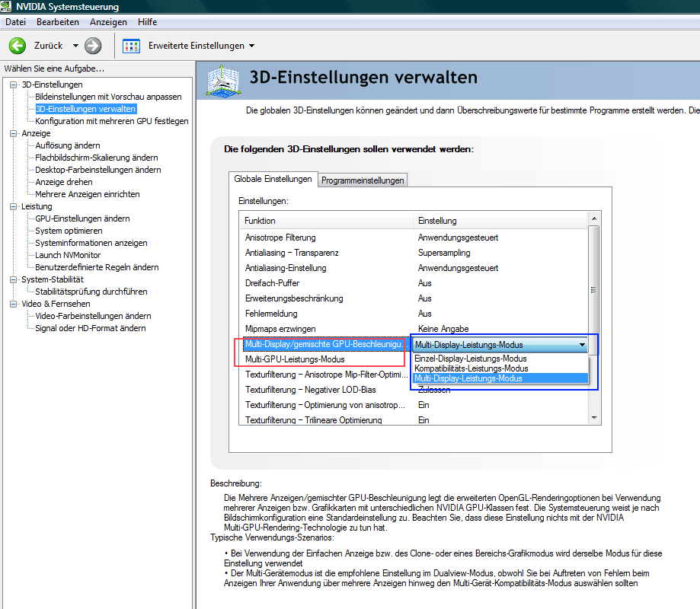Select the Anisotrope Filterung row
Screen dimensions: 700x609
click(413, 238)
